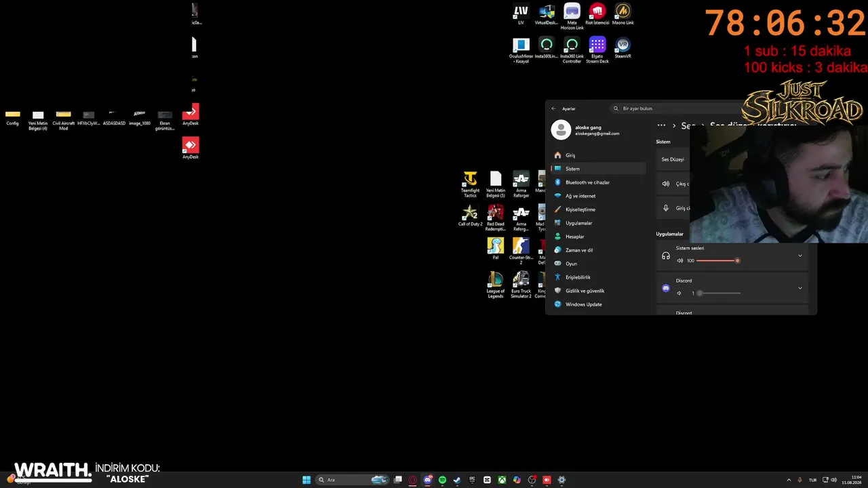The width and height of the screenshot is (868, 488).
Task: Select the image_1080 file on desktop
Action: pyautogui.click(x=139, y=118)
